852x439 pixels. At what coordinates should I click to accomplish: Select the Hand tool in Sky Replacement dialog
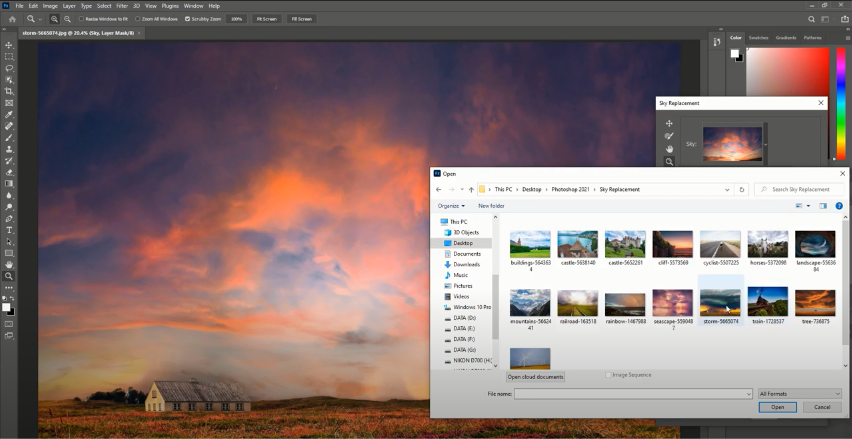tap(669, 148)
